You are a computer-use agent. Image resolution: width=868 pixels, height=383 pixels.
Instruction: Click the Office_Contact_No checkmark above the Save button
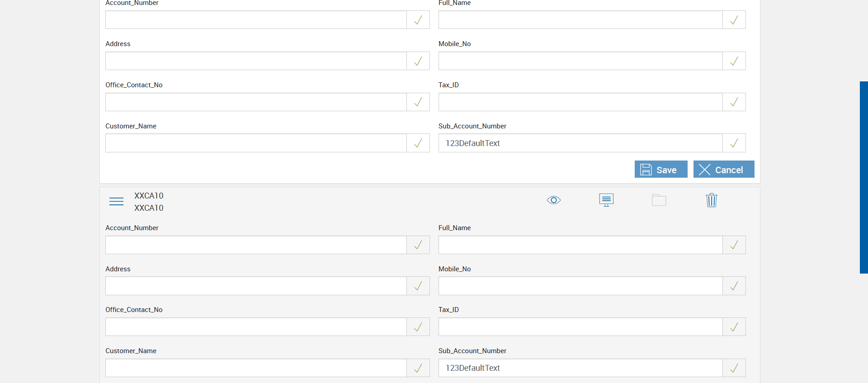(x=418, y=102)
